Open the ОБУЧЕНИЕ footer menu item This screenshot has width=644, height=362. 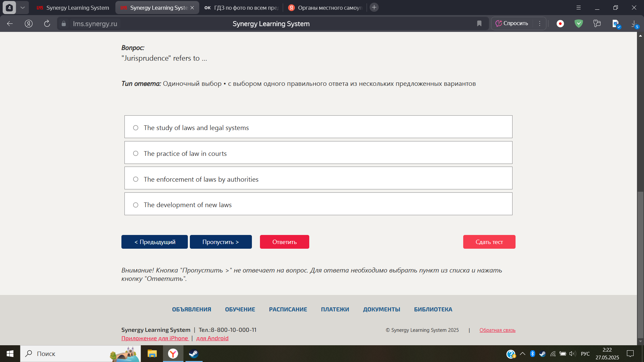coord(240,309)
